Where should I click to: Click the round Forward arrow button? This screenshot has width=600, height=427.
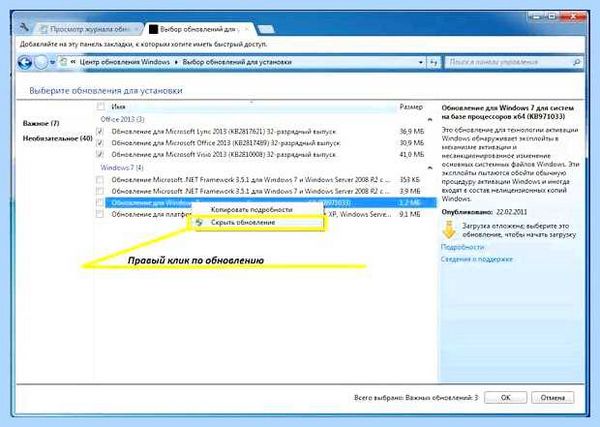[x=41, y=62]
